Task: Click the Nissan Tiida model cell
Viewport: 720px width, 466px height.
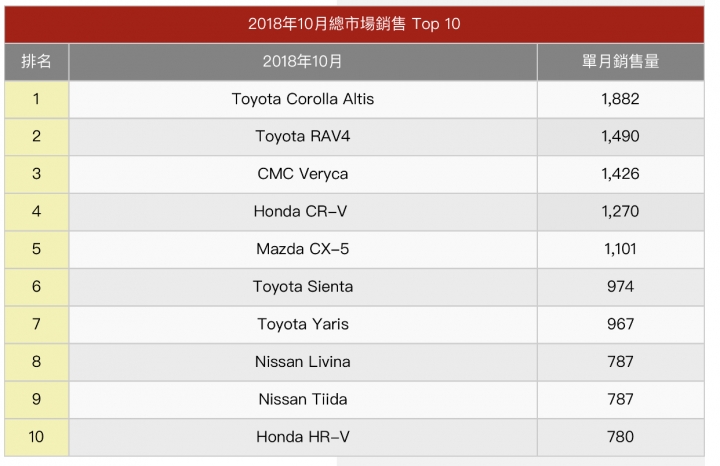Action: [x=302, y=399]
